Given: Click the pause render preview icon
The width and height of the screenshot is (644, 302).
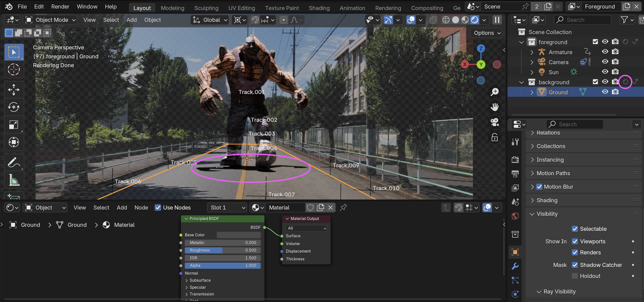Looking at the screenshot, I should (x=497, y=20).
